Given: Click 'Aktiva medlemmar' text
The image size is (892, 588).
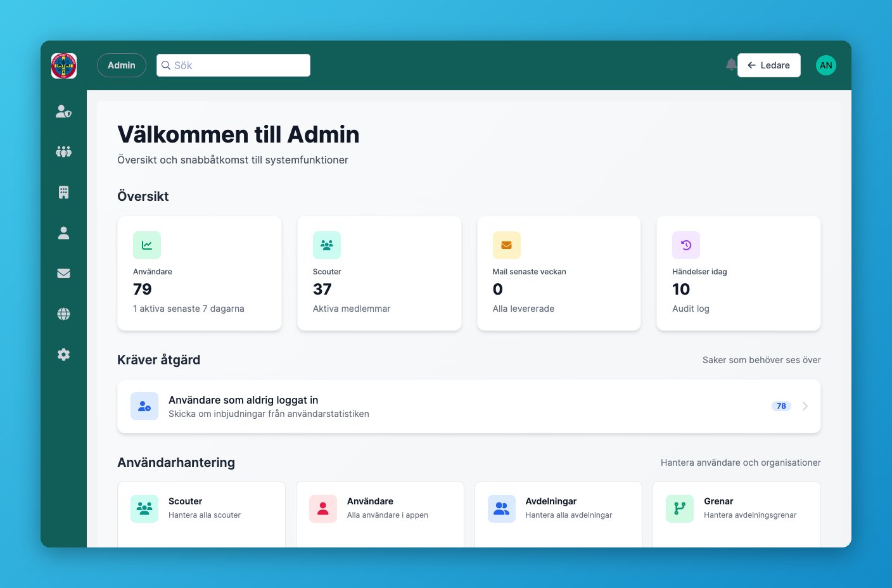Looking at the screenshot, I should (x=352, y=309).
